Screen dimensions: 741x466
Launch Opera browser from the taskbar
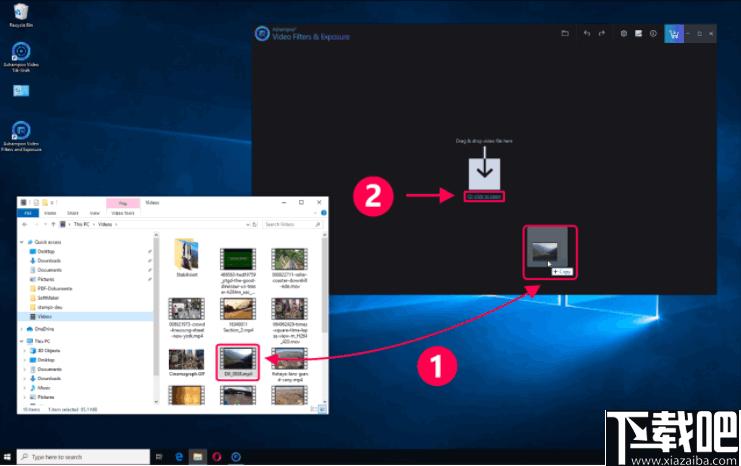pos(216,457)
